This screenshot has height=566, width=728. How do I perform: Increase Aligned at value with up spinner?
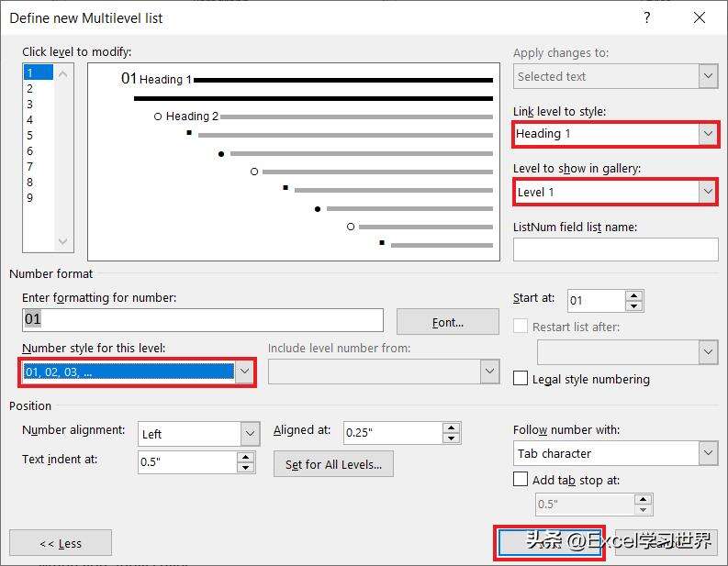[x=452, y=427]
